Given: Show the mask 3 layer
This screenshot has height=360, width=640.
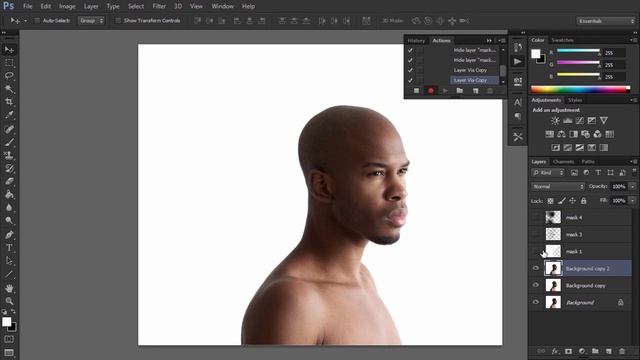Looking at the screenshot, I should 536,234.
